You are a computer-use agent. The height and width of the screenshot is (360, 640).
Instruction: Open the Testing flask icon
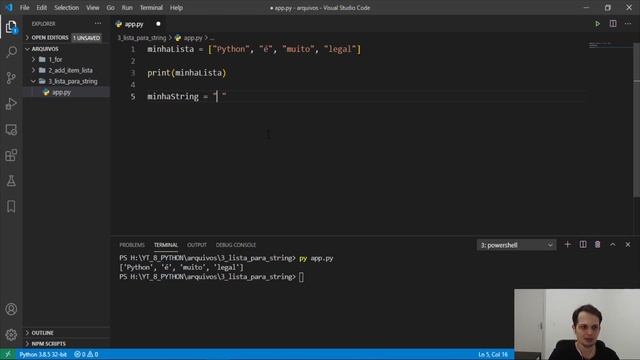(x=11, y=181)
